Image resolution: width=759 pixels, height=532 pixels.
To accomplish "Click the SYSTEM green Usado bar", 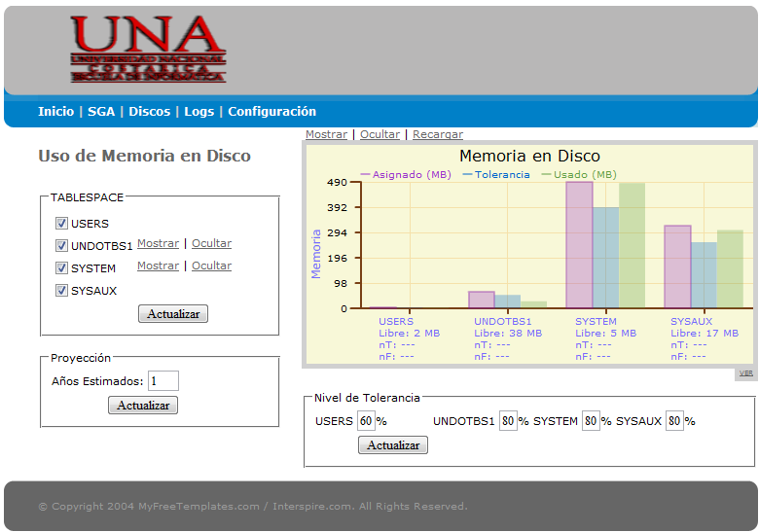I will (x=632, y=245).
